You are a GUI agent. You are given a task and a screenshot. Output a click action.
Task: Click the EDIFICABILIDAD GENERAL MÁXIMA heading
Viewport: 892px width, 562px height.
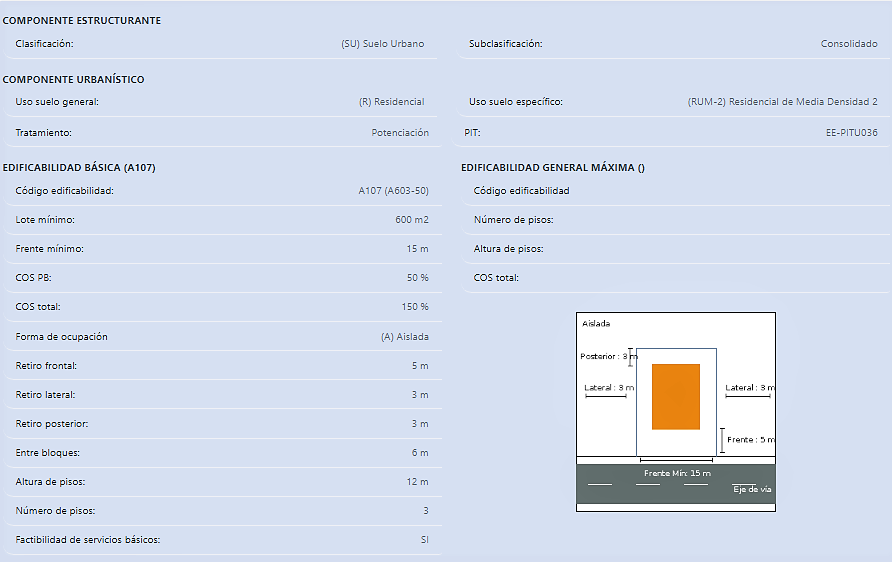tap(553, 167)
